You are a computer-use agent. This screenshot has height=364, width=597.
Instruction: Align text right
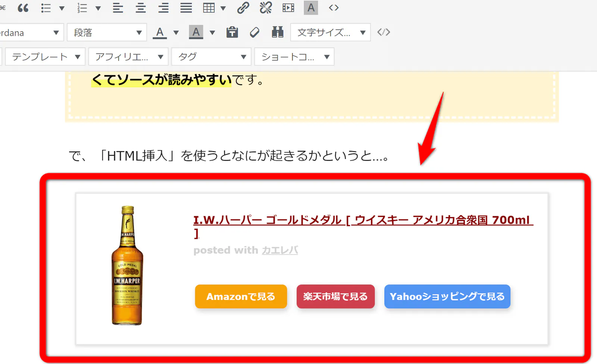point(163,8)
